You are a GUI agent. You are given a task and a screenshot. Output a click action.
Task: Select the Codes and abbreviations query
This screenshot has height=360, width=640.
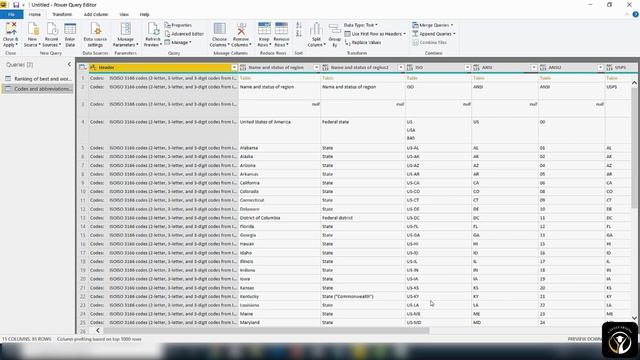(38, 89)
